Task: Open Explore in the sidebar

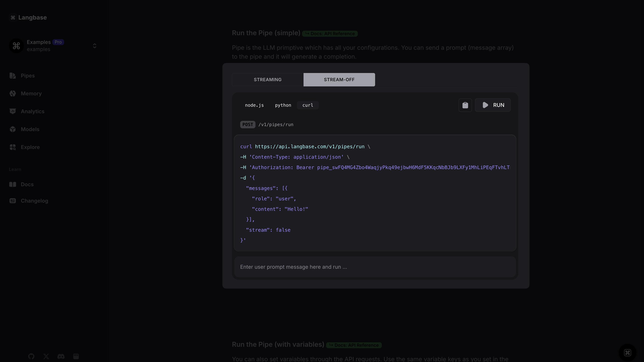Action: (30, 147)
